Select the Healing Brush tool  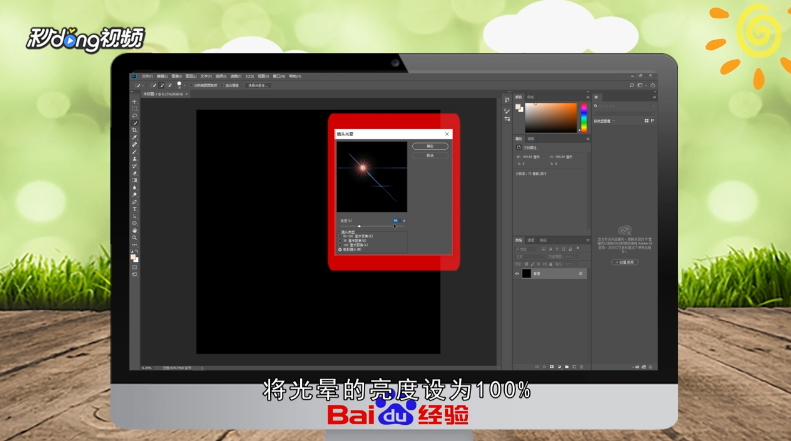click(135, 144)
